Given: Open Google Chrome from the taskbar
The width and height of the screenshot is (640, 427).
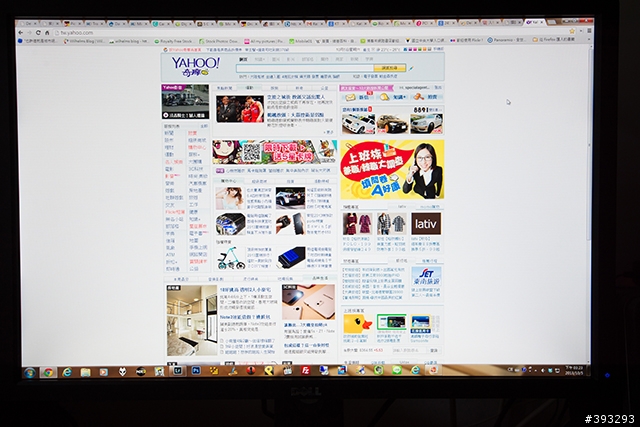Looking at the screenshot, I should tap(48, 372).
